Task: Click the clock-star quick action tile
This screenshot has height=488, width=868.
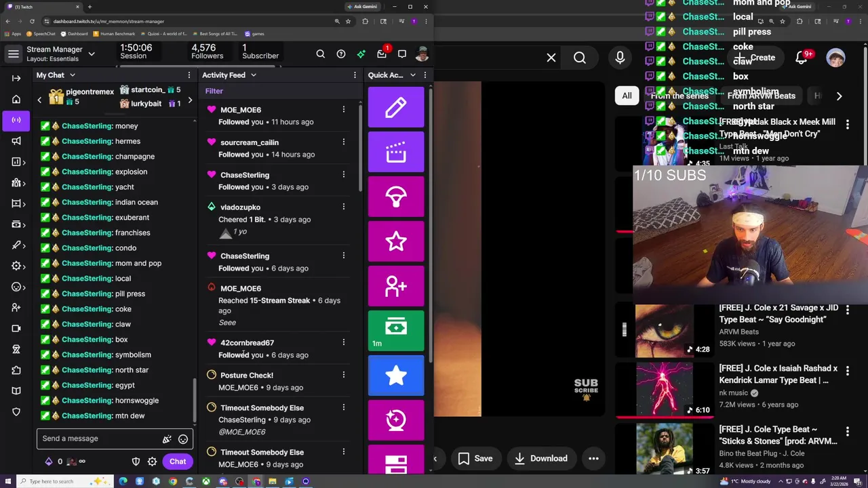Action: coord(396,420)
